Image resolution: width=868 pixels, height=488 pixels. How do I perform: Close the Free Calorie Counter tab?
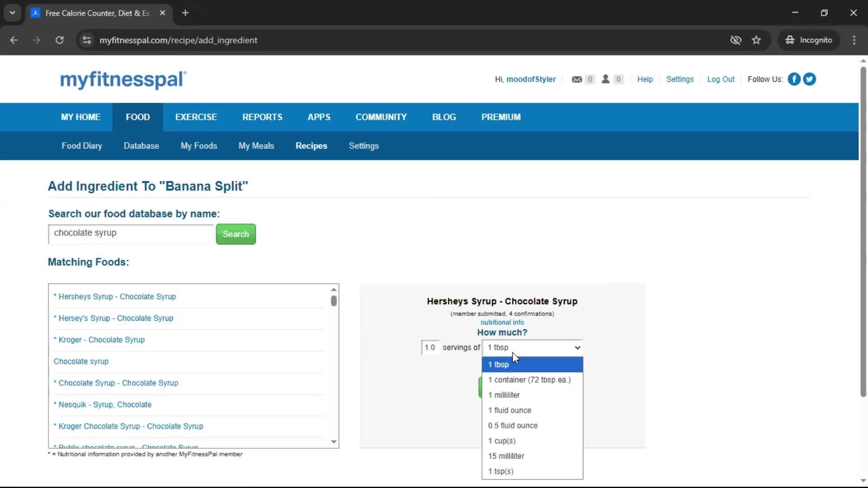coord(162,13)
